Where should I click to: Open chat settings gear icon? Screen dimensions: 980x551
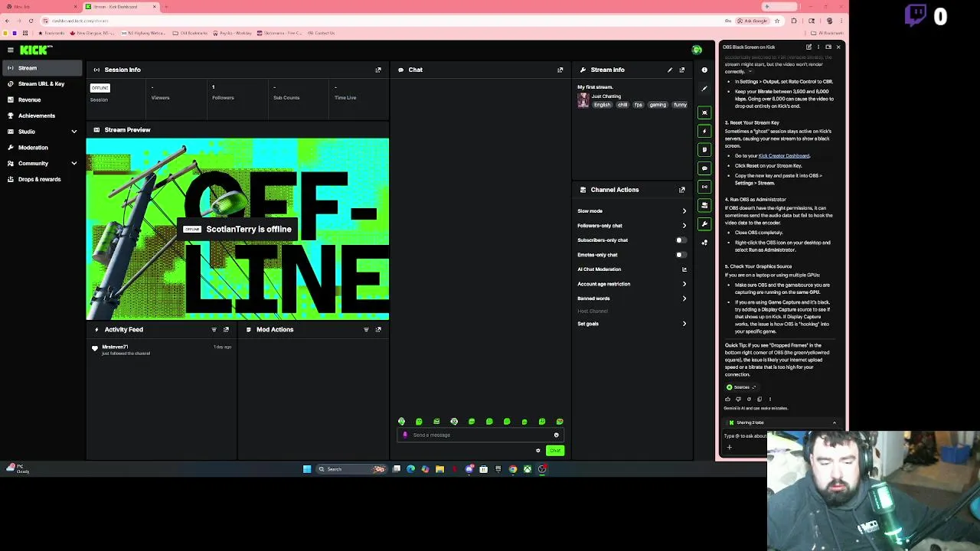pos(538,451)
